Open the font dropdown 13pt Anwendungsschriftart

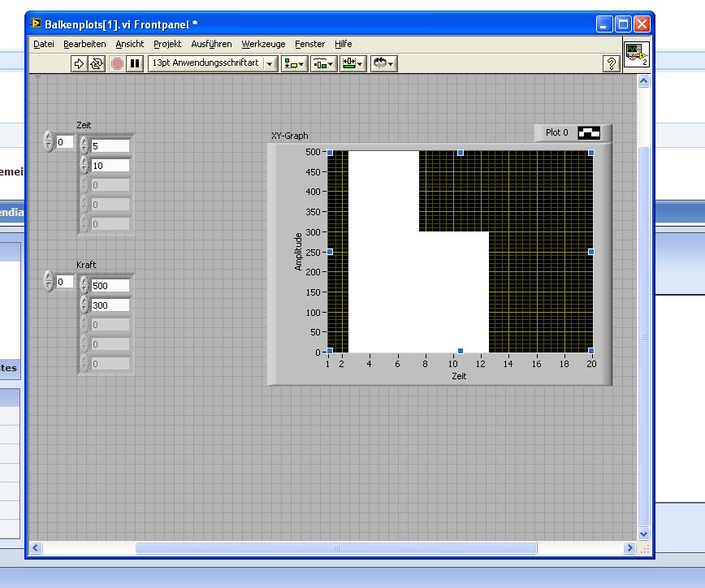coord(213,63)
